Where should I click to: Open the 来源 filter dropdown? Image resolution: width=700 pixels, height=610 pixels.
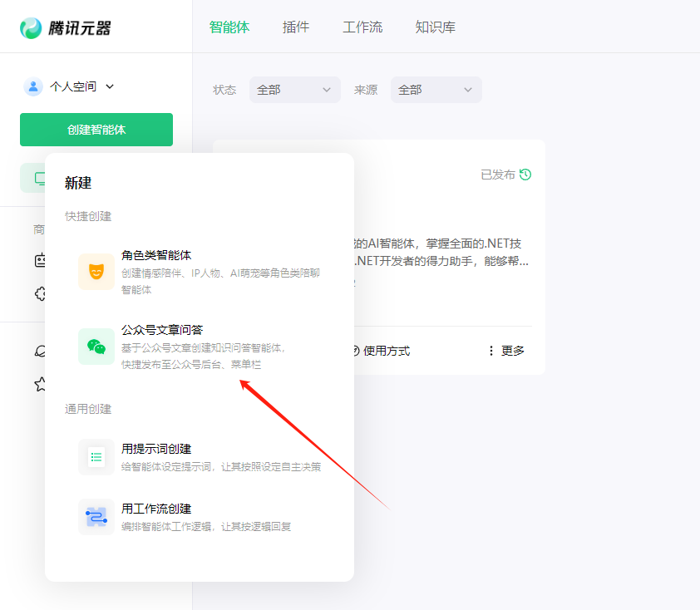coord(436,90)
